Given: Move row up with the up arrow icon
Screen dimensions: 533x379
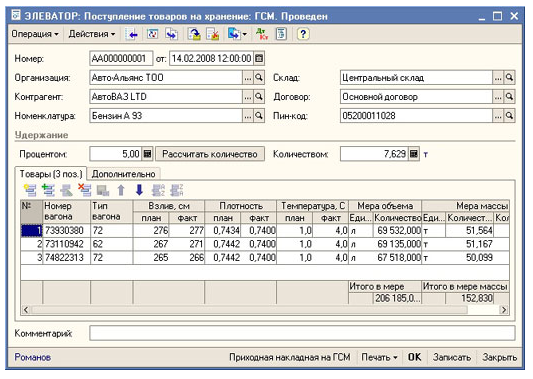Looking at the screenshot, I should tap(121, 190).
